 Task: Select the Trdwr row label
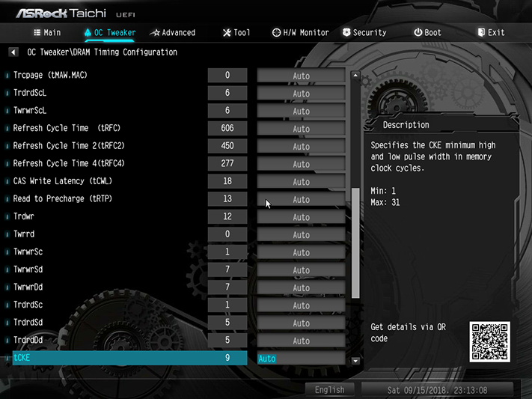coord(24,216)
